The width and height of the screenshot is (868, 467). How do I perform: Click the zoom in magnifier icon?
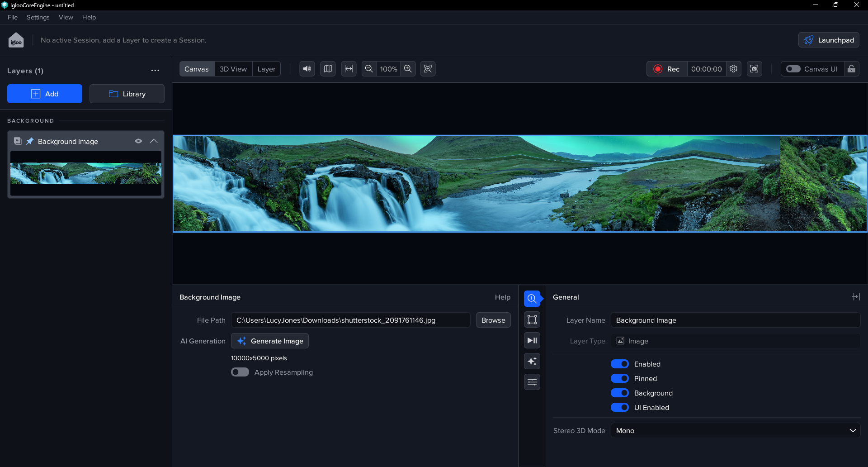(408, 69)
